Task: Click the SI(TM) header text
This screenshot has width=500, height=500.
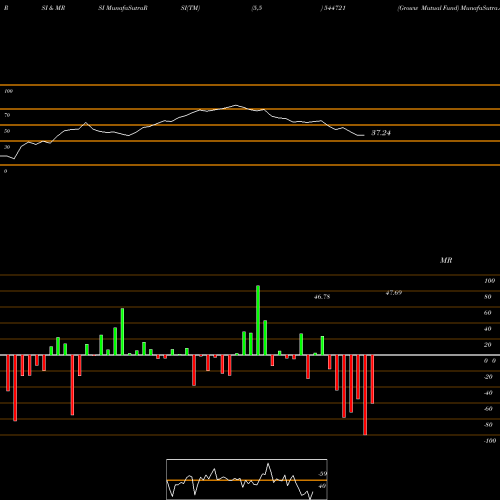Action: tap(190, 8)
